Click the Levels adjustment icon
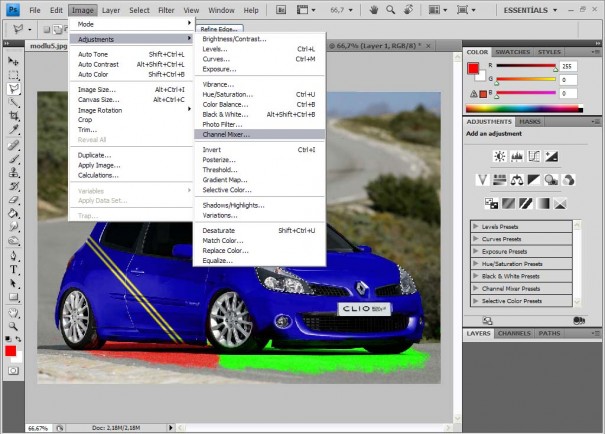Viewport: 605px width, 434px height. tap(517, 156)
